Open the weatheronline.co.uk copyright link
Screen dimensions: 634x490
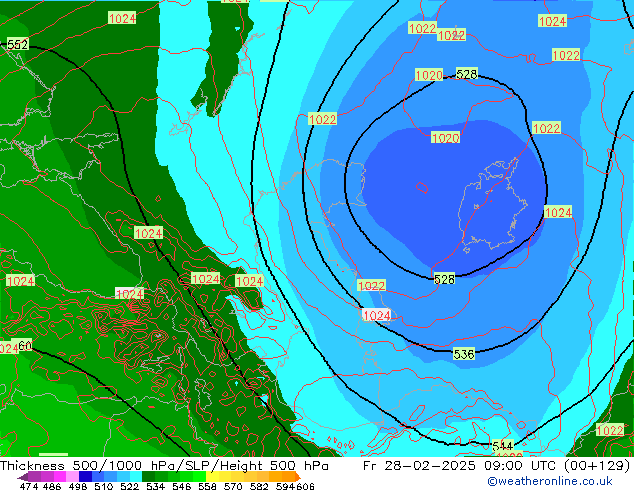tap(550, 481)
